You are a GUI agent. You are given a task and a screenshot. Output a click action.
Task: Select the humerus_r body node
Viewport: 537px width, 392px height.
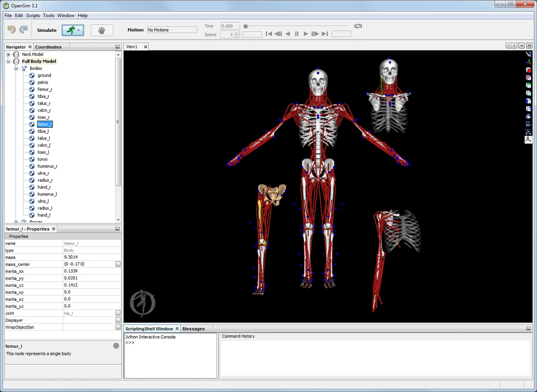click(47, 166)
